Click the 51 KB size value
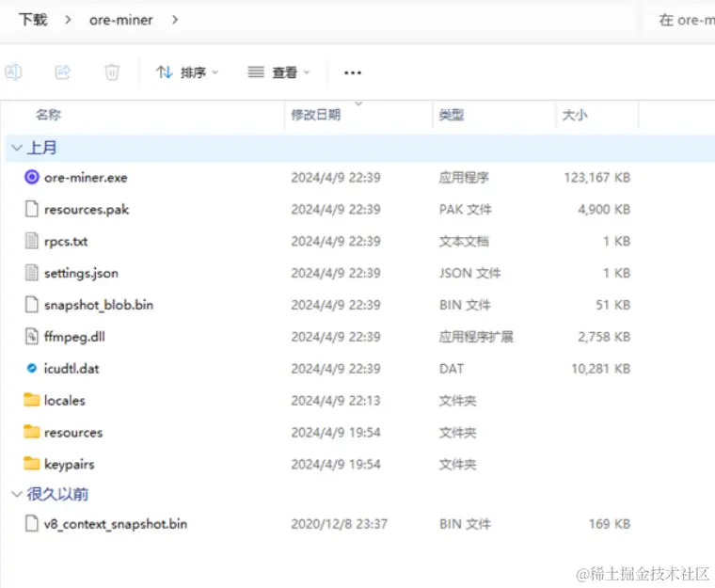 point(612,305)
